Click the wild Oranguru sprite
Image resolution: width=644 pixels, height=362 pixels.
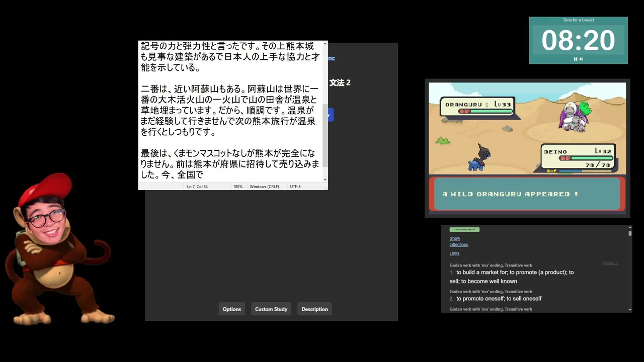(x=574, y=116)
